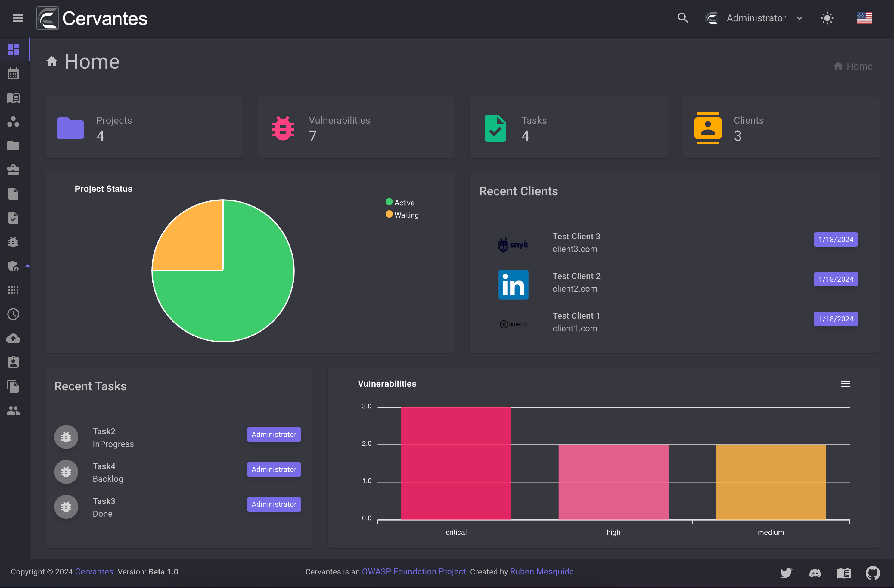
Task: Open the US flag language selector
Action: 864,18
